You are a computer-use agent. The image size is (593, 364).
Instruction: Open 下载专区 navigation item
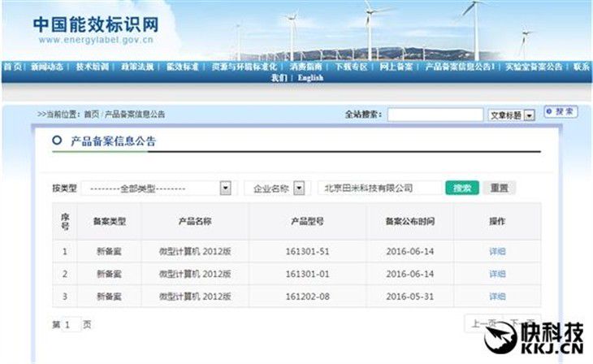(351, 67)
